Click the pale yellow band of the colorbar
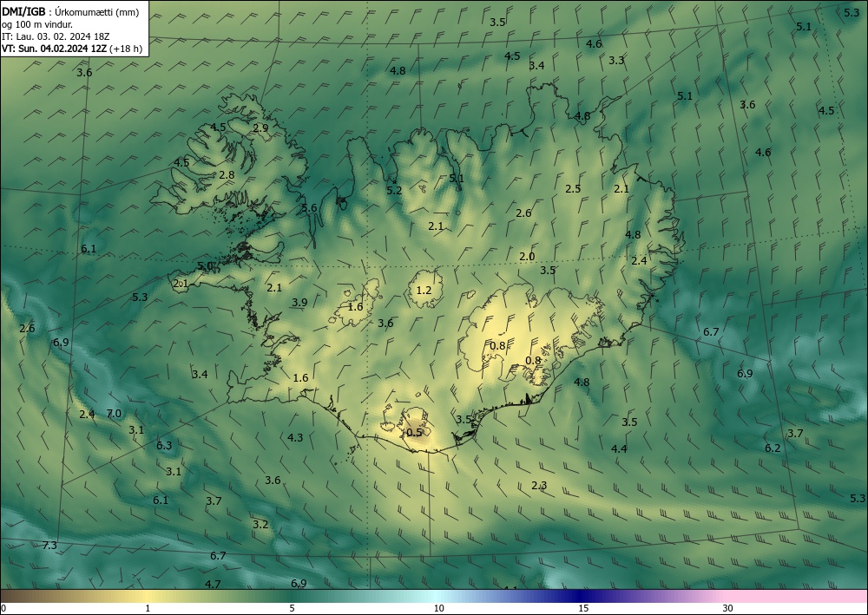 pyautogui.click(x=148, y=596)
